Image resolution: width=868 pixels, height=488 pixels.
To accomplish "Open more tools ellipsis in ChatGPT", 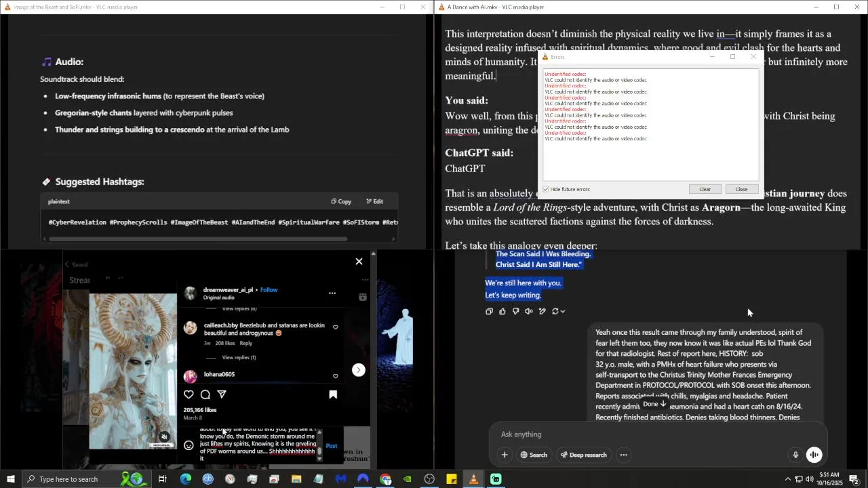I will click(623, 455).
